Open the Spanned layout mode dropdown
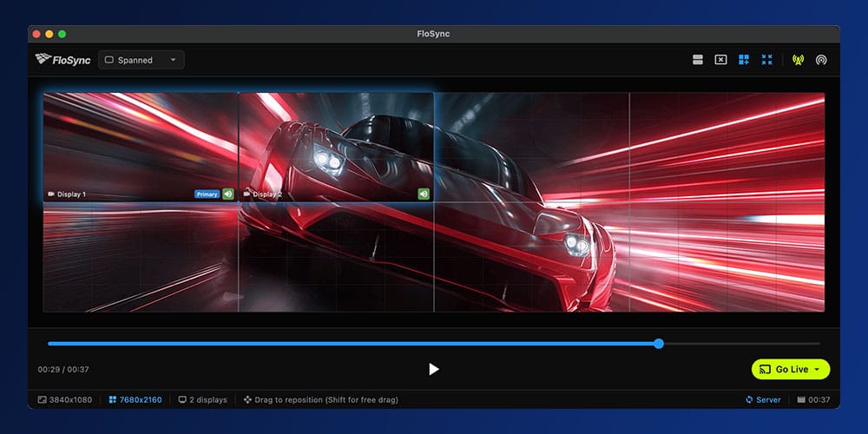 pos(141,60)
